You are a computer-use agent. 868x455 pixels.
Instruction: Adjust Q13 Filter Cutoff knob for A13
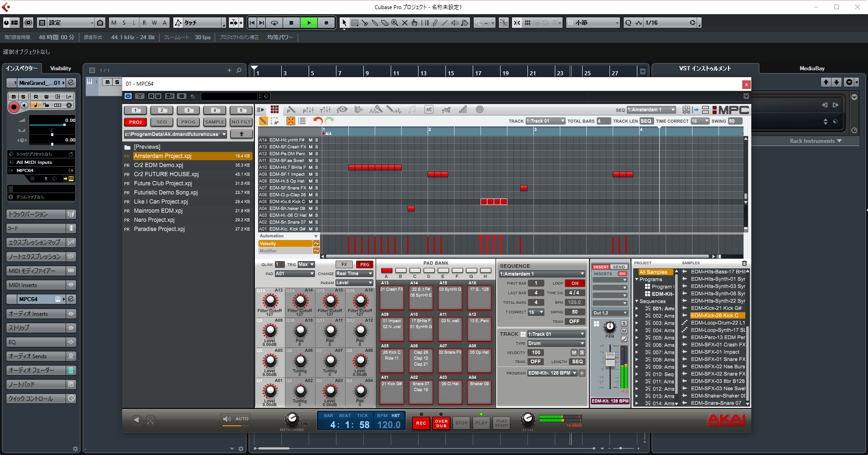pyautogui.click(x=270, y=301)
